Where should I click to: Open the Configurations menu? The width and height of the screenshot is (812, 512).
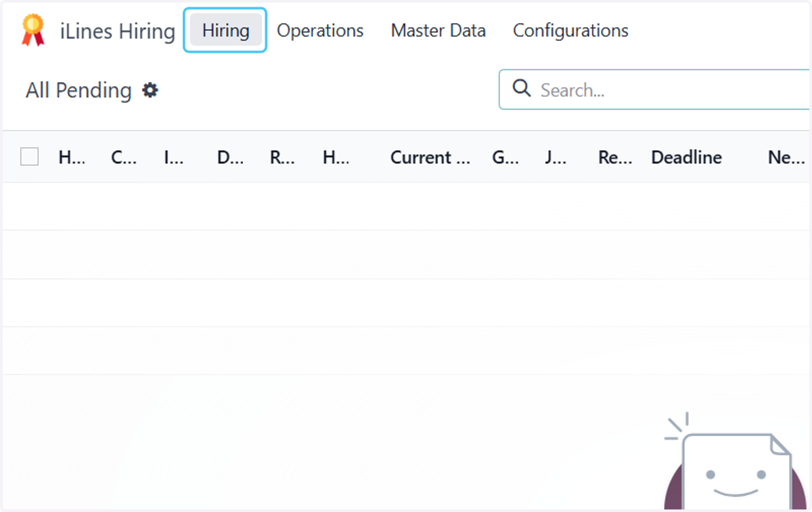570,30
